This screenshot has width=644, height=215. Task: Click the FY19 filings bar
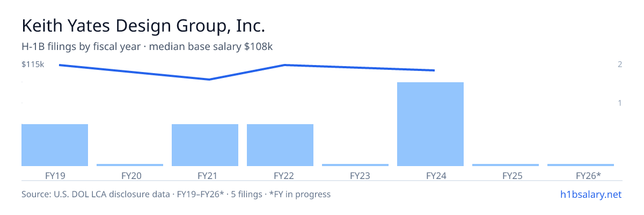55,145
